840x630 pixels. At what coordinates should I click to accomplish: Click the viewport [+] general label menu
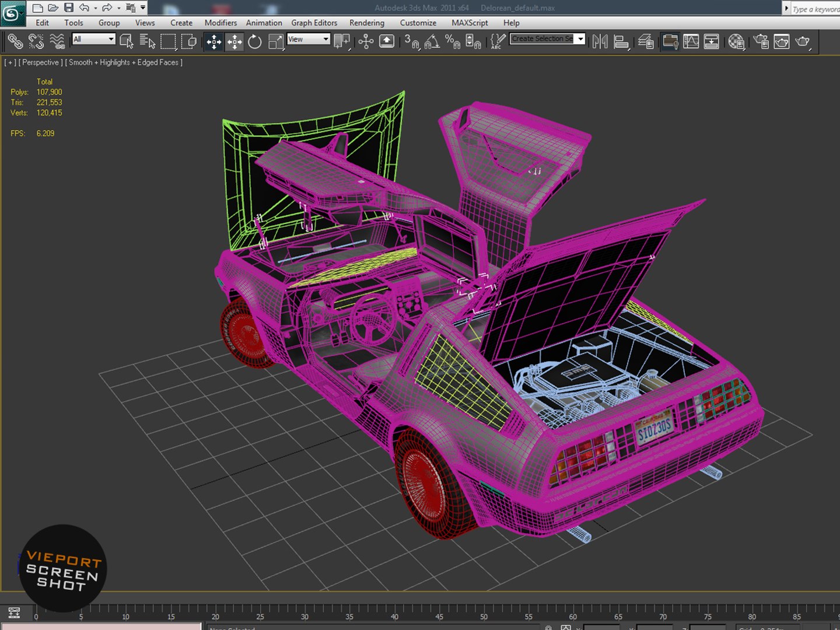pos(10,62)
